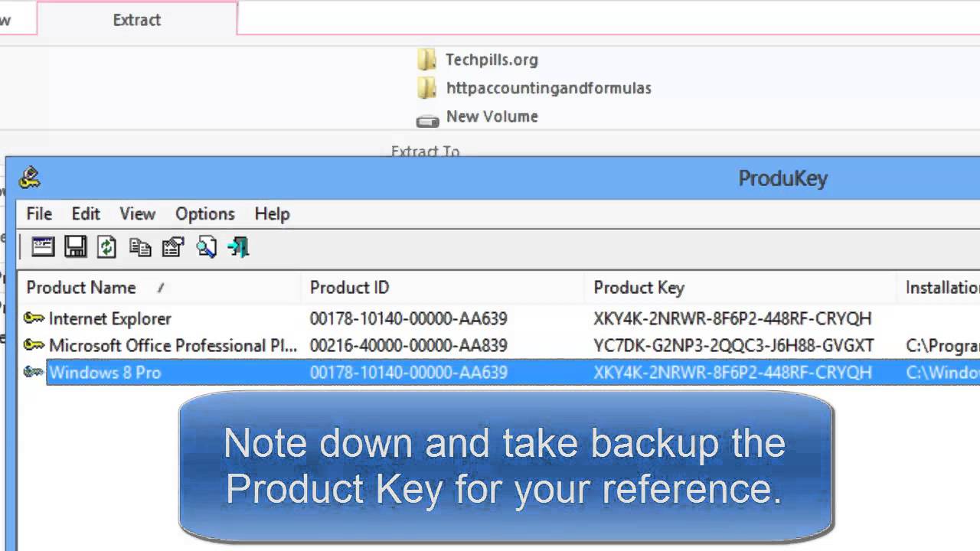Open the File menu
Screen dimensions: 980x551
pos(39,214)
